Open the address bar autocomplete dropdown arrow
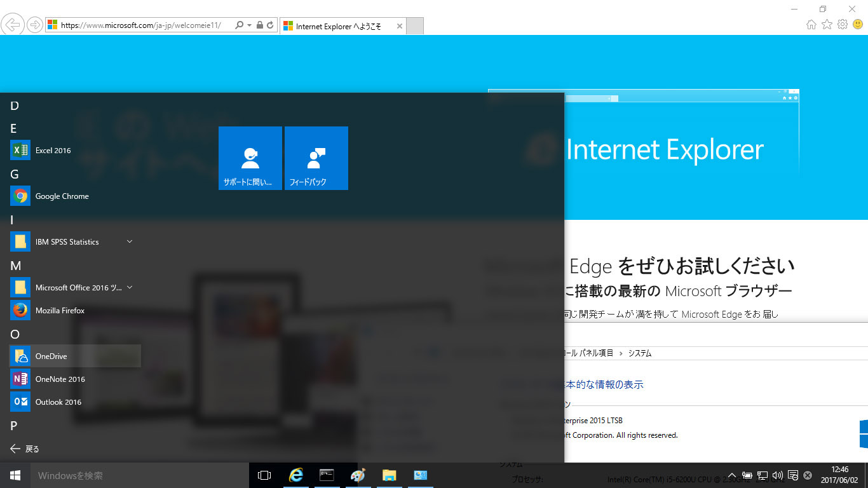This screenshot has height=488, width=868. click(x=248, y=25)
